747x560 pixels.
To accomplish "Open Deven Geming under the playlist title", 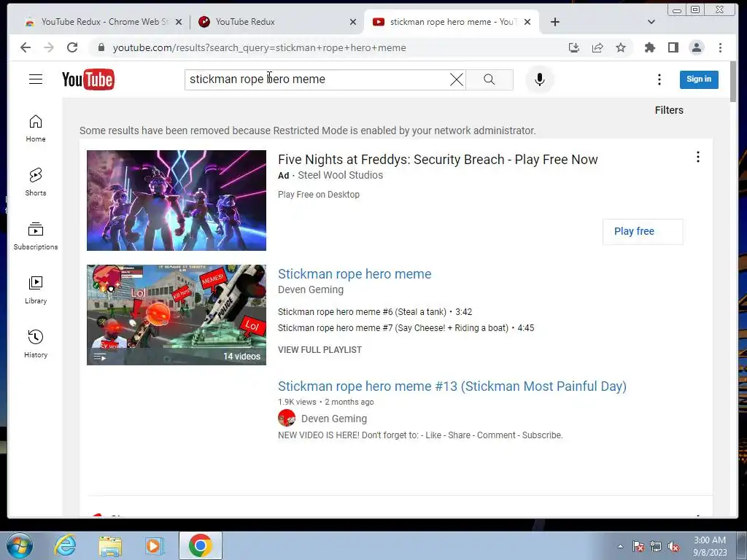I will pyautogui.click(x=311, y=289).
